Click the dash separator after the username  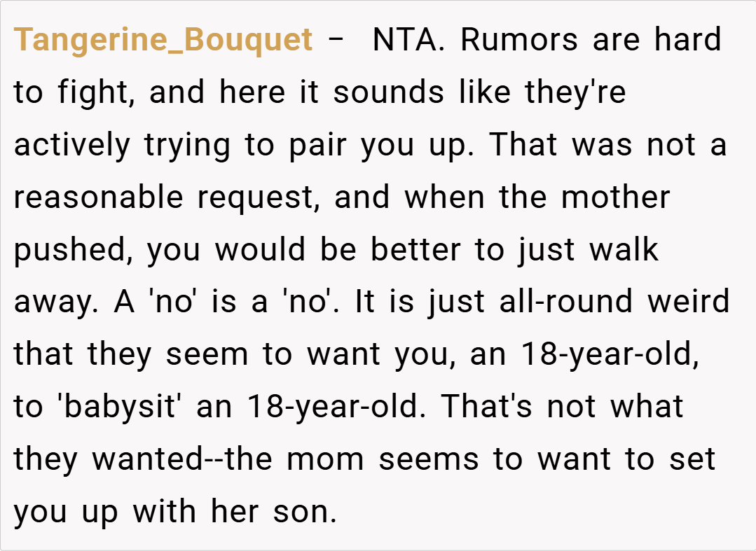point(336,40)
